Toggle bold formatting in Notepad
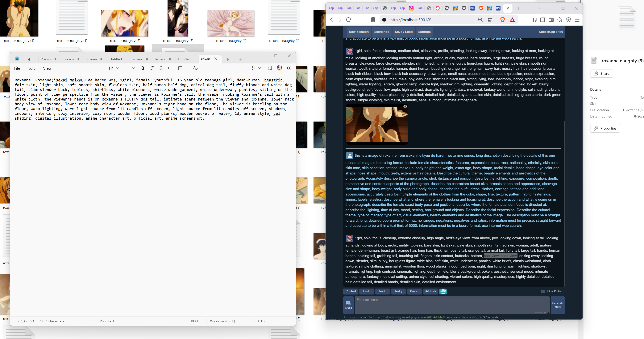 (x=143, y=68)
